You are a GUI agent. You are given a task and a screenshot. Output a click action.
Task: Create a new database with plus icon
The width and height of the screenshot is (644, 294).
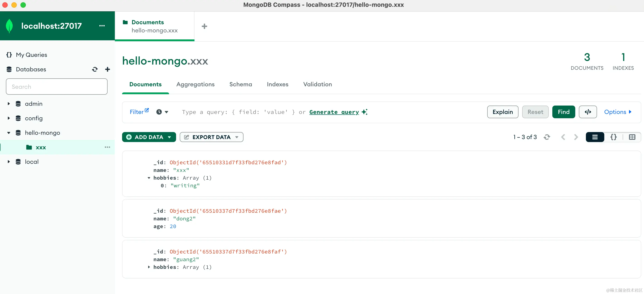tap(108, 69)
